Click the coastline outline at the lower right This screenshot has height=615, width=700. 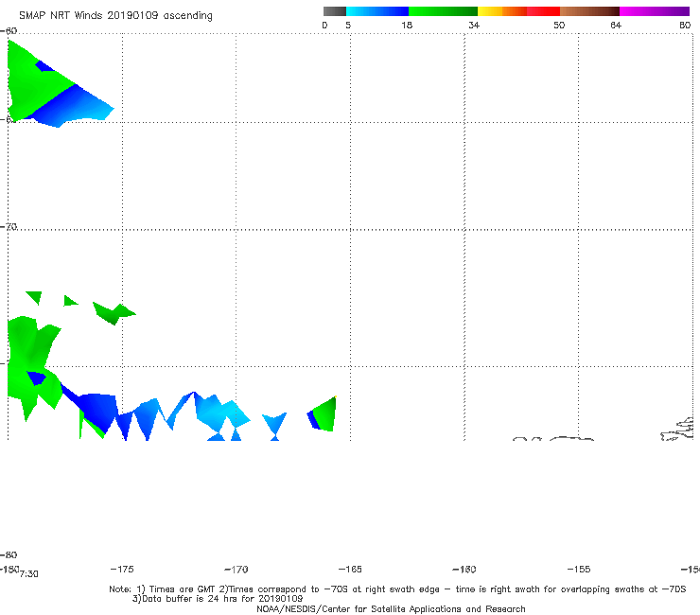[x=677, y=430]
